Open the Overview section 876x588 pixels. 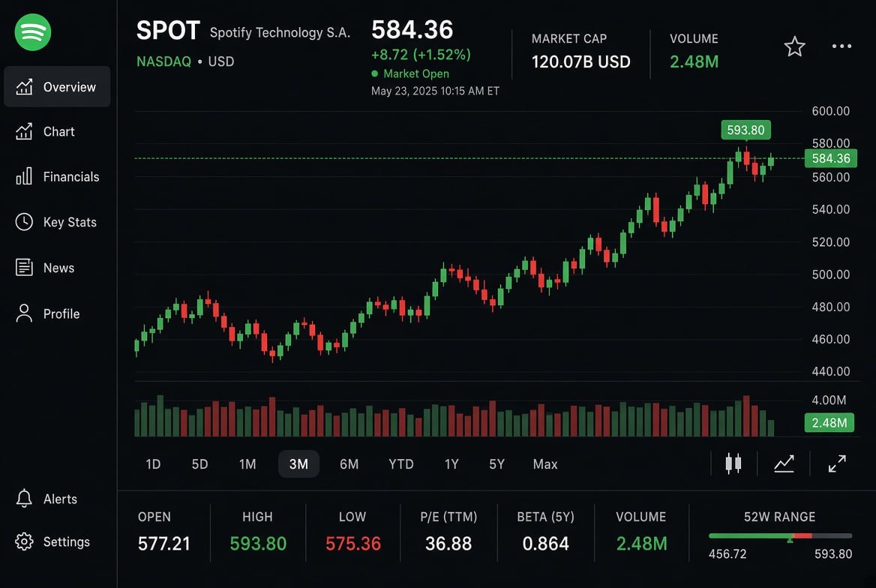57,87
